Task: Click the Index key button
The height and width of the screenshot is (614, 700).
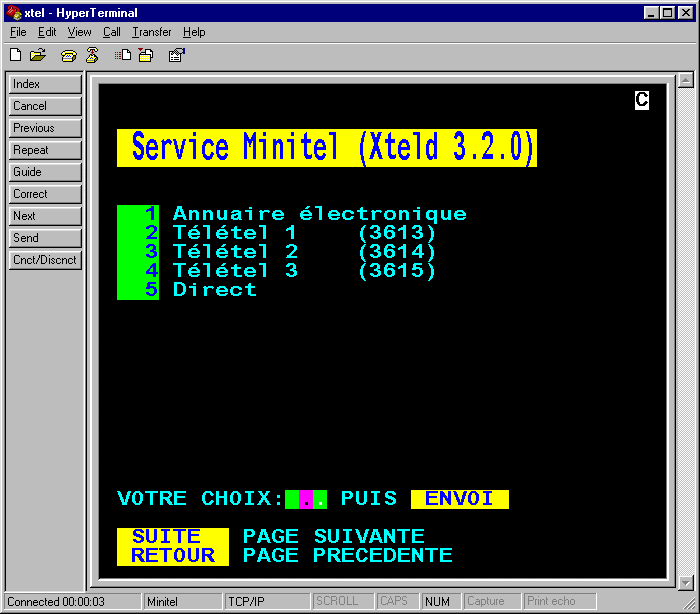Action: (45, 84)
